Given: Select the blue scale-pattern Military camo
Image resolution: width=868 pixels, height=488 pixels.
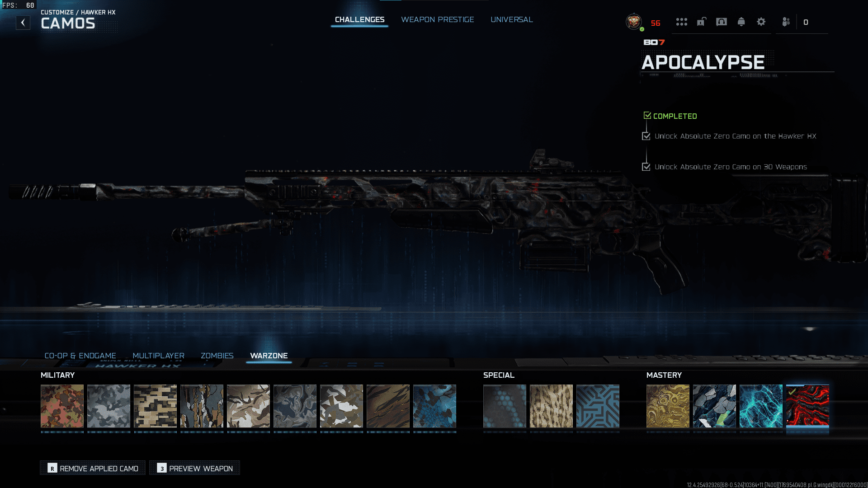Looking at the screenshot, I should [435, 406].
